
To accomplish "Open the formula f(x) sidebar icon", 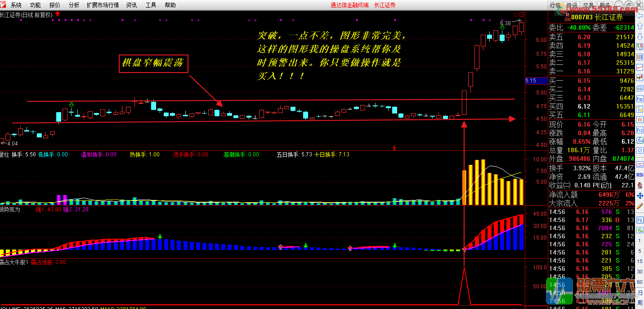I will (x=640, y=141).
